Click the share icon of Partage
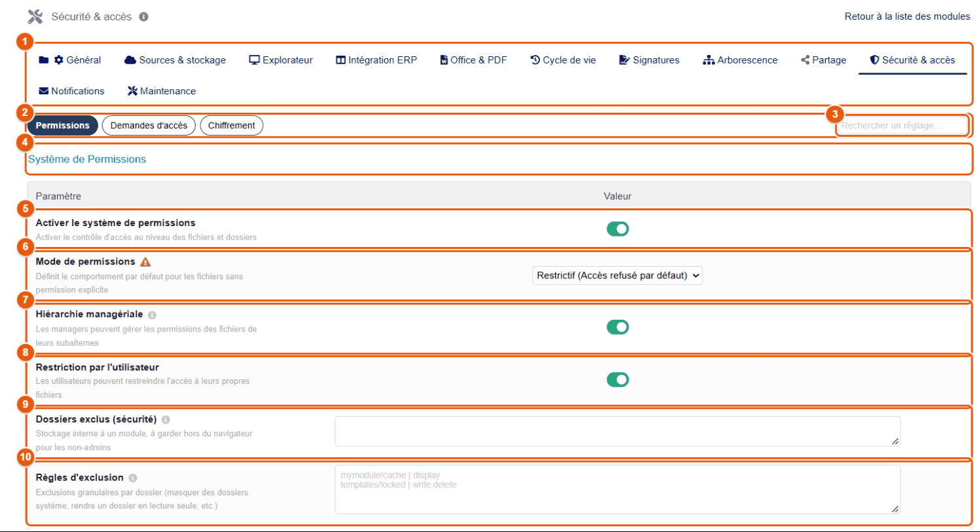This screenshot has height=532, width=980. tap(805, 60)
